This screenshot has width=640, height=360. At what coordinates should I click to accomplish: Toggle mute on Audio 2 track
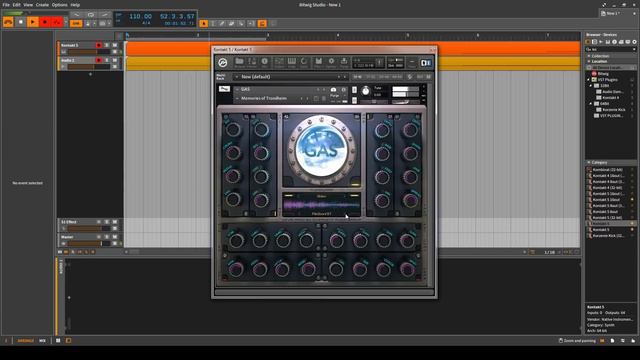point(115,60)
